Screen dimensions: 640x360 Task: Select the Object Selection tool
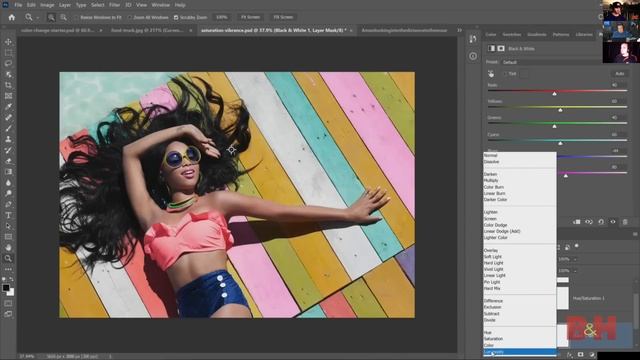(8, 74)
